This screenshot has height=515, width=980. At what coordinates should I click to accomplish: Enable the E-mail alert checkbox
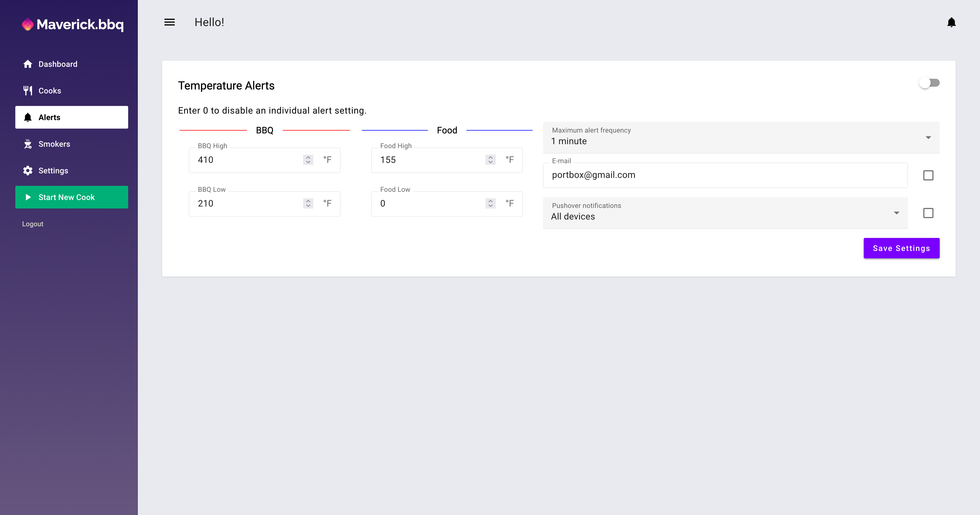pos(928,175)
